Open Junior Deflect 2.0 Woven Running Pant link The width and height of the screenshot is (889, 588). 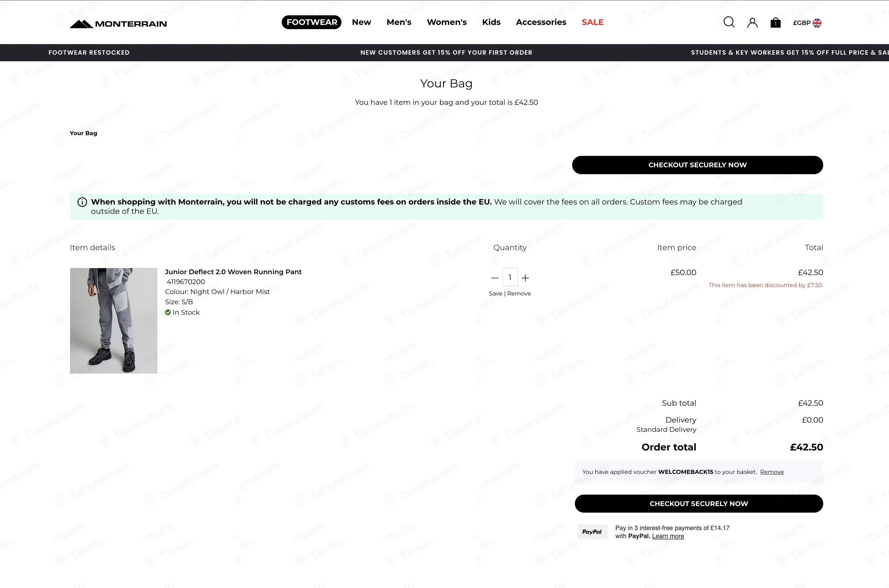233,272
